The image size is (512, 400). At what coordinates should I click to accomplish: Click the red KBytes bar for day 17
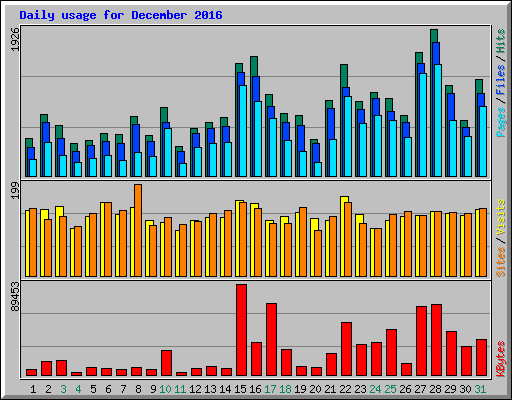272,340
